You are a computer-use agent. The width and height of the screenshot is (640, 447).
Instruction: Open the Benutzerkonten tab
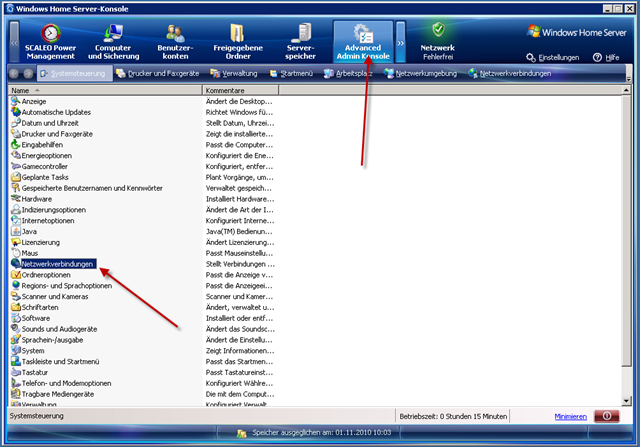tap(176, 42)
